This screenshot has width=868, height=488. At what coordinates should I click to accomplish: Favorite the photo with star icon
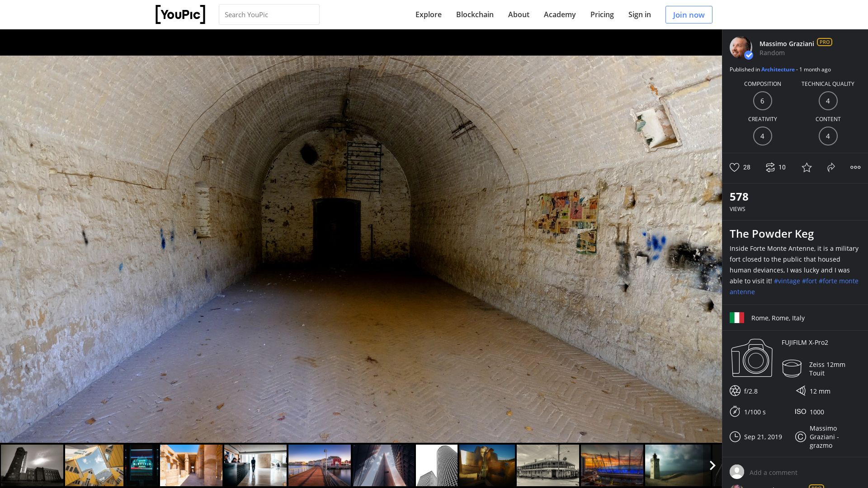pos(807,168)
